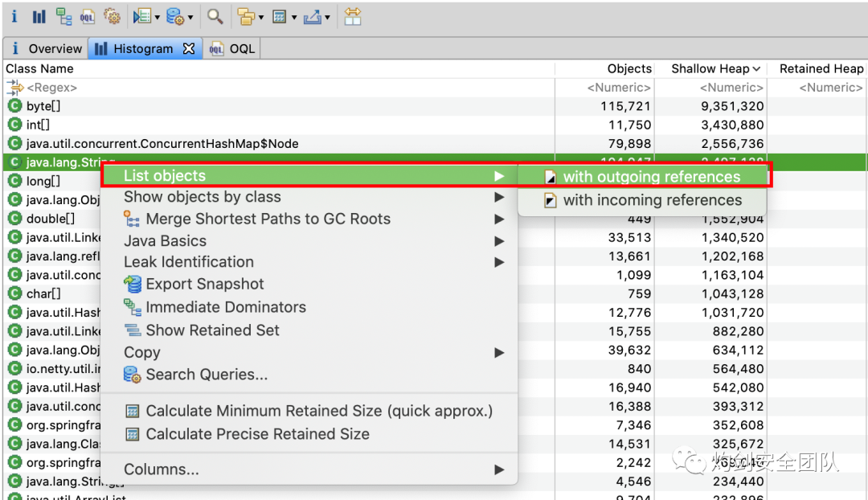This screenshot has width=868, height=500.
Task: Expand the group by dropdown arrow
Action: click(x=260, y=18)
